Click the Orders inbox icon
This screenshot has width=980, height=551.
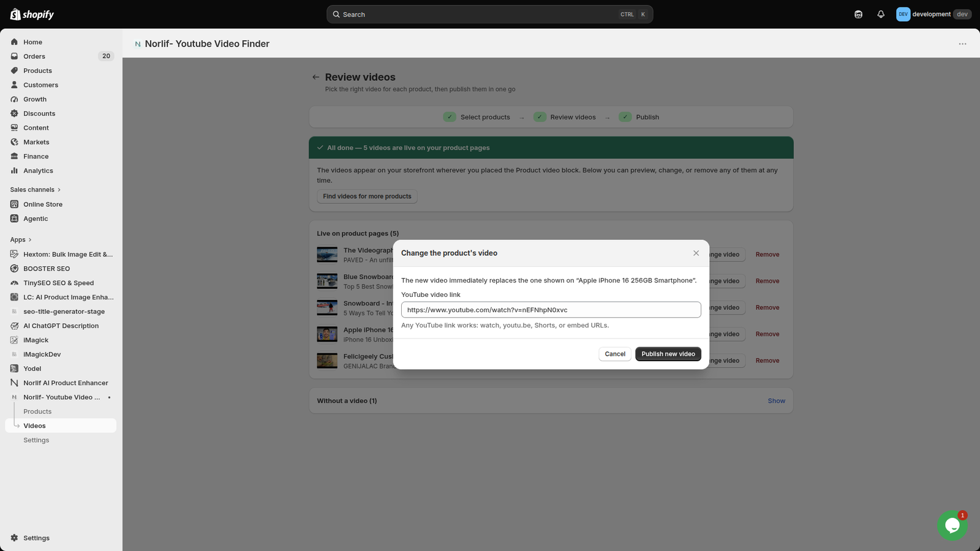tap(15, 56)
